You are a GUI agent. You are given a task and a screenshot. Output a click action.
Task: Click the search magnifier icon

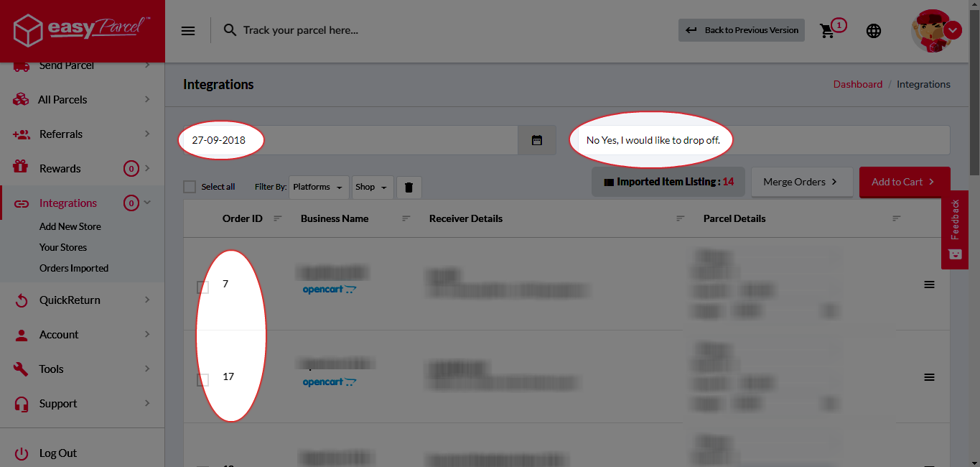(230, 30)
